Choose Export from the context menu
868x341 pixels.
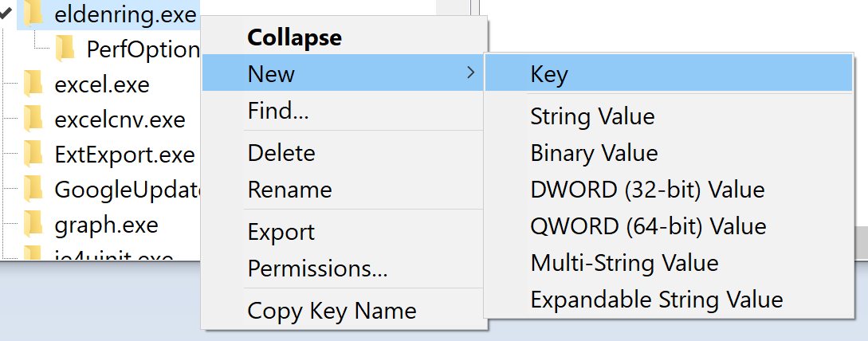tap(281, 232)
